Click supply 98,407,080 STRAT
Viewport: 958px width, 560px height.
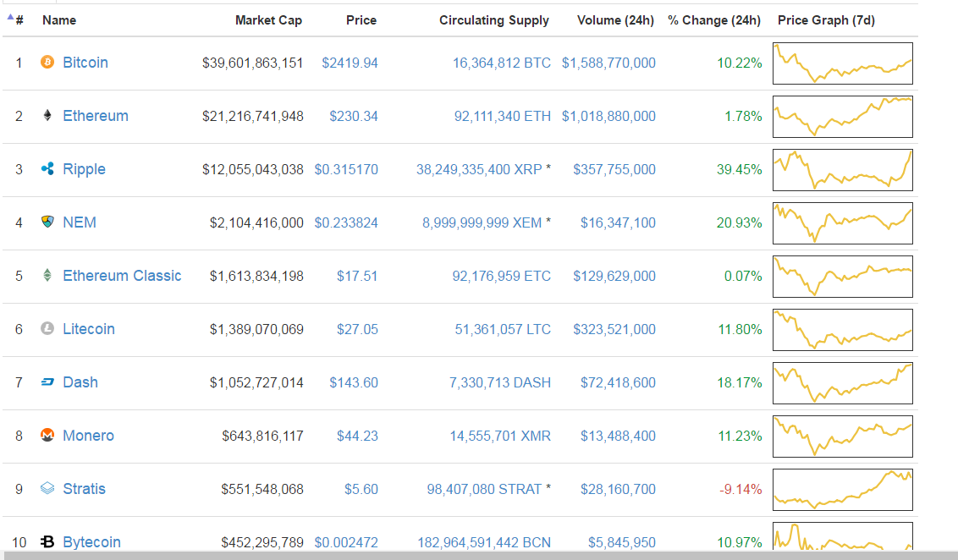click(484, 489)
